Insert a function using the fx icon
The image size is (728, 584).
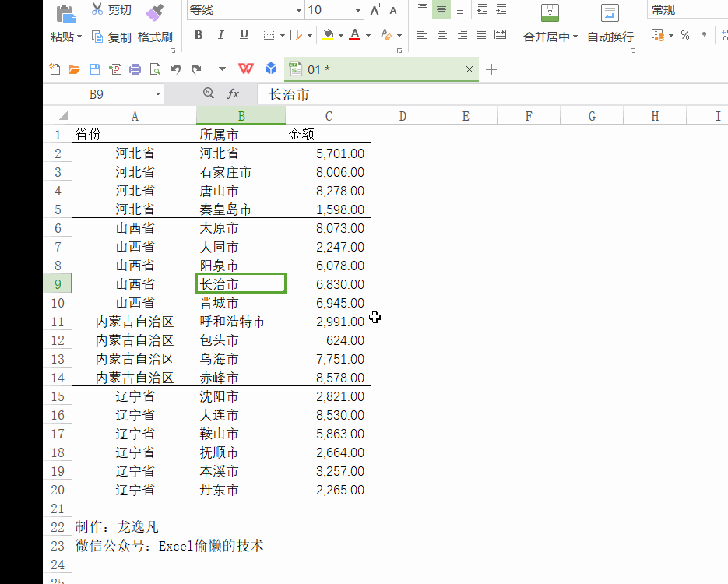pos(233,93)
